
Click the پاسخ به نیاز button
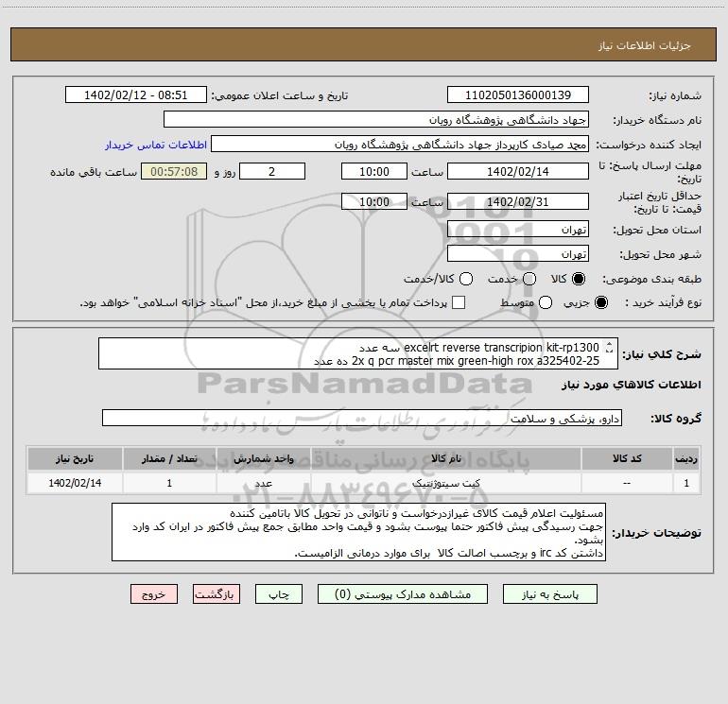click(550, 594)
